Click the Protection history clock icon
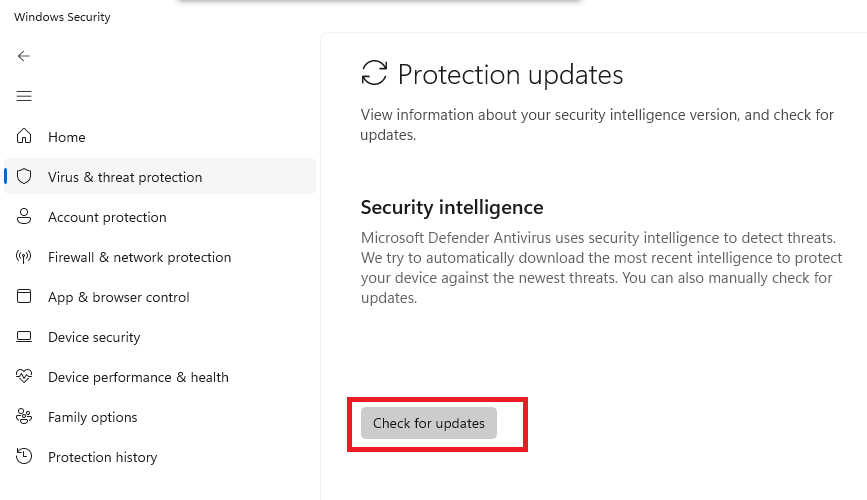The height and width of the screenshot is (500, 867). pyautogui.click(x=24, y=456)
